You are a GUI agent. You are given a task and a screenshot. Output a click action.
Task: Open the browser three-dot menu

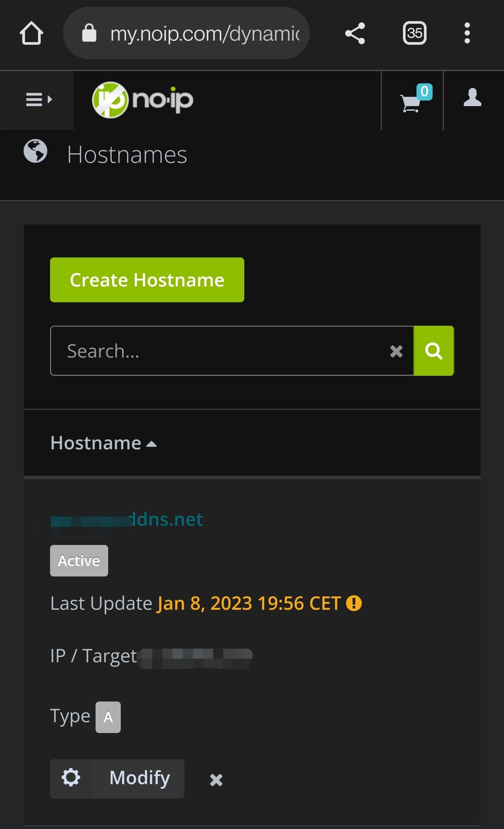[467, 33]
